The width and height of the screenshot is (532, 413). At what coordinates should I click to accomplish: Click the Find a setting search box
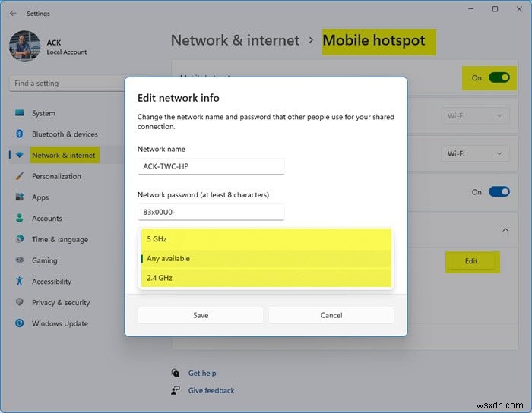tap(67, 83)
